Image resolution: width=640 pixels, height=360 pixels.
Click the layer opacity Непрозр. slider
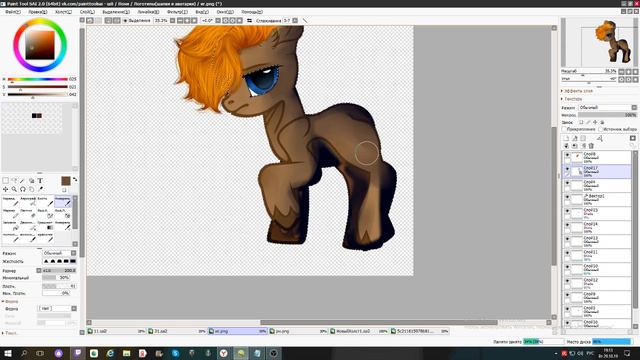coord(607,115)
